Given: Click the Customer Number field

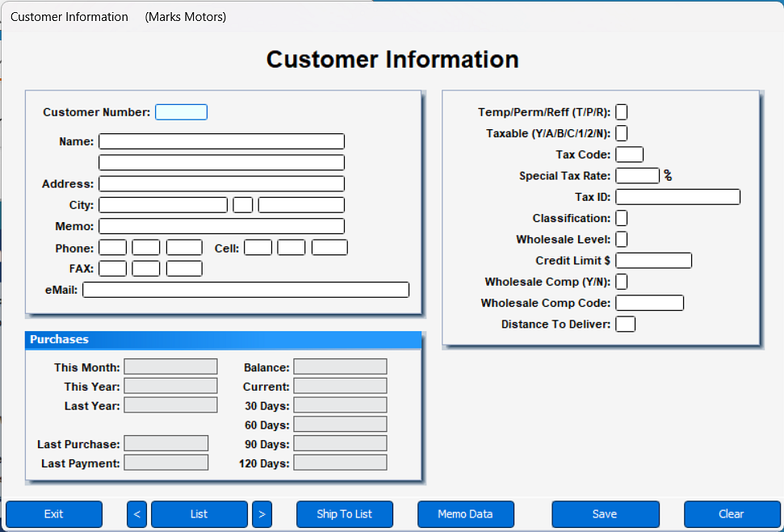Looking at the screenshot, I should point(181,111).
